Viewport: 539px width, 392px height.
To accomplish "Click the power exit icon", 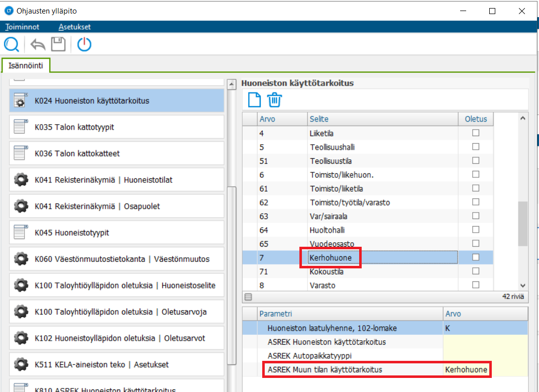I will click(84, 45).
